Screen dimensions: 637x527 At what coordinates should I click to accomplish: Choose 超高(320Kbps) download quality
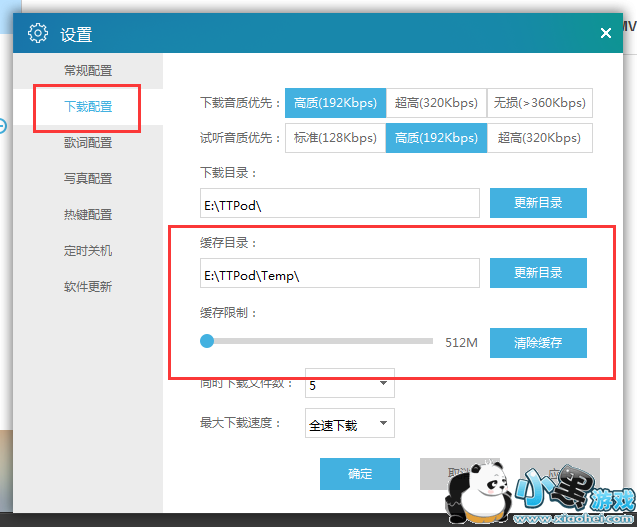436,103
